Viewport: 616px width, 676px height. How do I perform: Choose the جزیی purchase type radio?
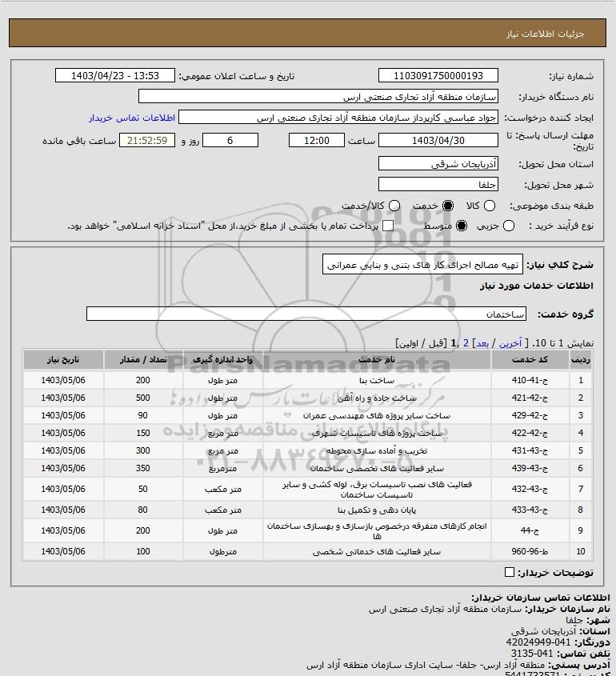pos(509,226)
